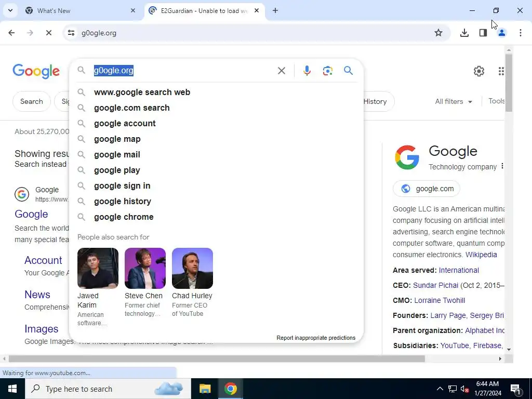Image resolution: width=532 pixels, height=399 pixels.
Task: Open File Explorer from the taskbar
Action: click(205, 389)
